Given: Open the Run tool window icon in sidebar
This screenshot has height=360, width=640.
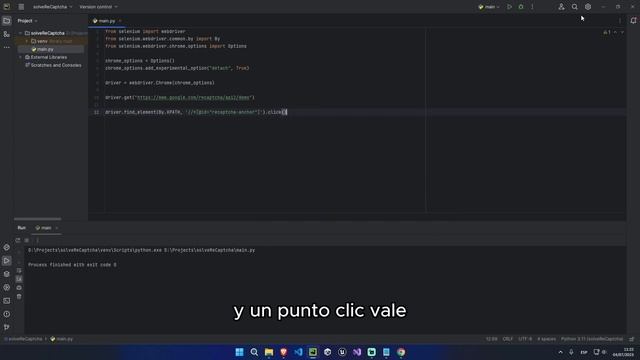Looking at the screenshot, I should (x=7, y=260).
